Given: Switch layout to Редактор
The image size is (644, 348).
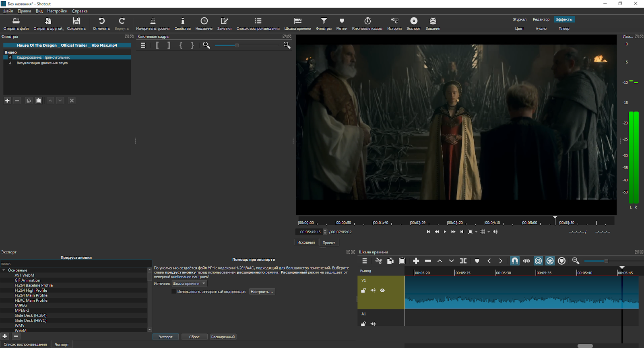Looking at the screenshot, I should (x=541, y=20).
